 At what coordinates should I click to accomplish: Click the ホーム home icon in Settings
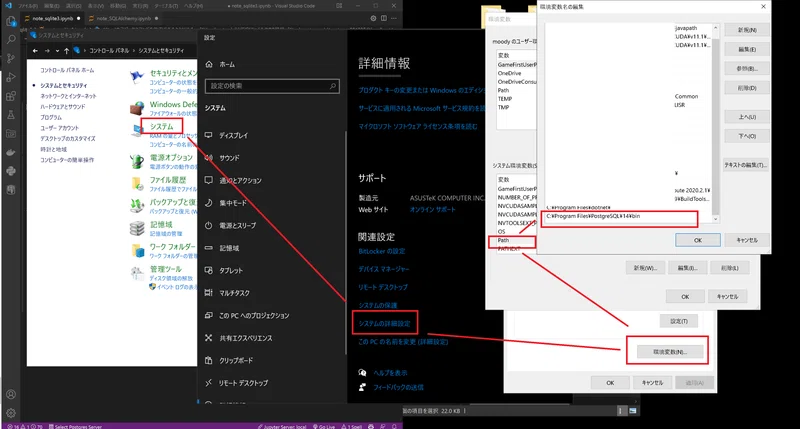[x=209, y=64]
